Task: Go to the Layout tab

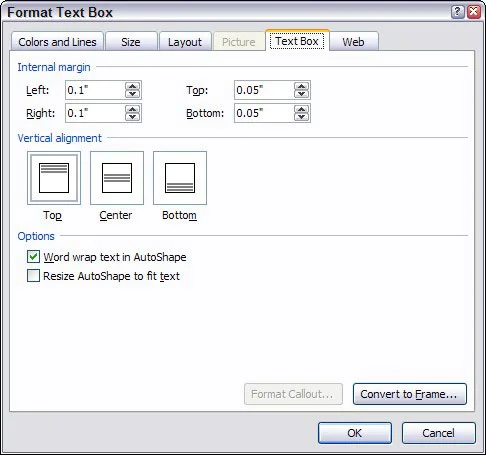Action: pos(185,42)
